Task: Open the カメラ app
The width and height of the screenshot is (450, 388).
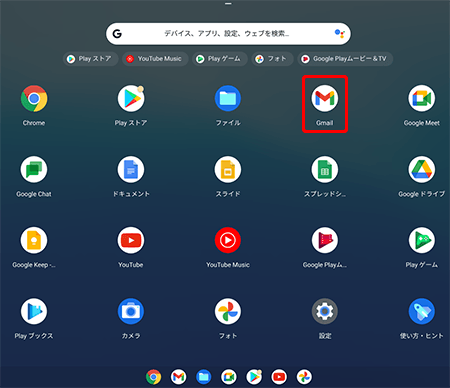Action: tap(131, 311)
